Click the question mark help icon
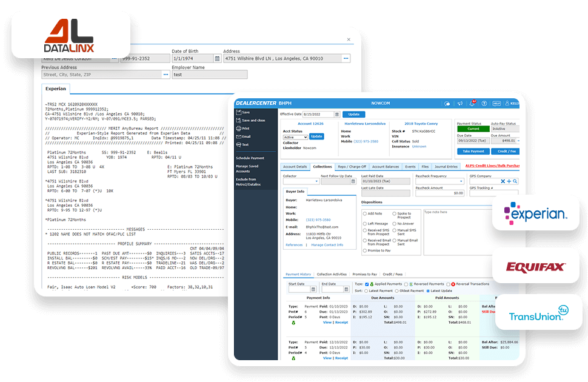This screenshot has height=382, width=588. tap(484, 104)
